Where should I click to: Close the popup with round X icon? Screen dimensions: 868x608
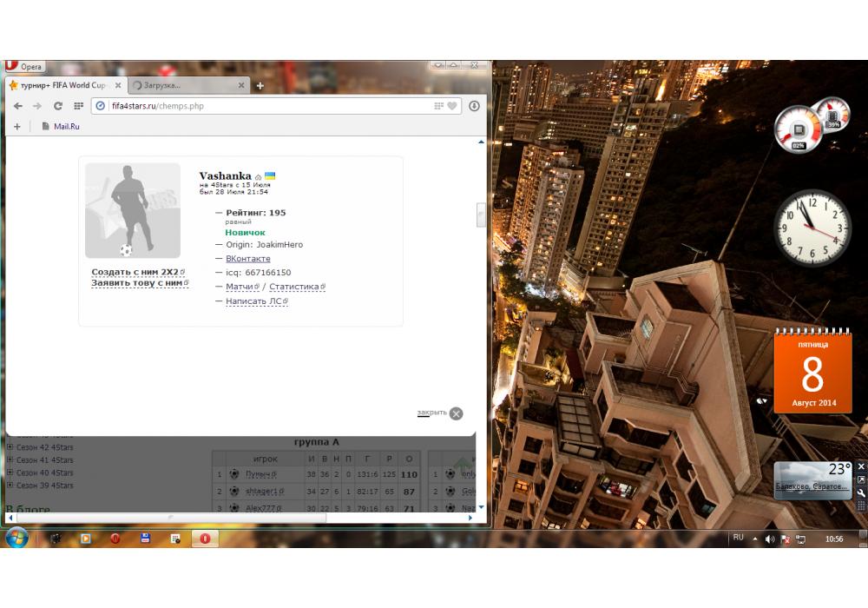pyautogui.click(x=456, y=413)
